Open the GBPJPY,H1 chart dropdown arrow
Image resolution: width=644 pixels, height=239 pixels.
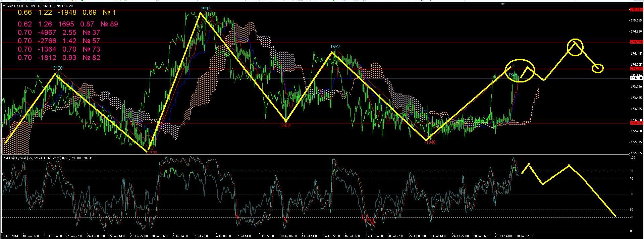4,6
